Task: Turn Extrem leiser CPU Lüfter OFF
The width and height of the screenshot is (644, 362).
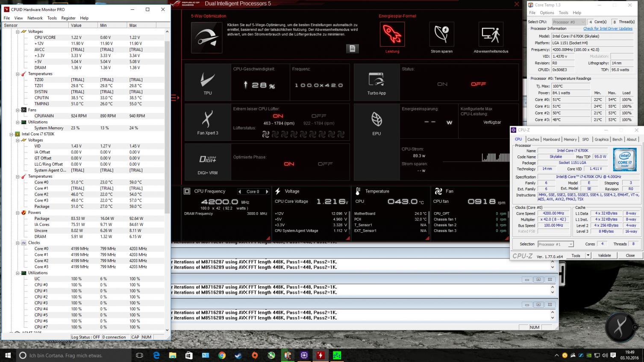Action: (x=318, y=116)
